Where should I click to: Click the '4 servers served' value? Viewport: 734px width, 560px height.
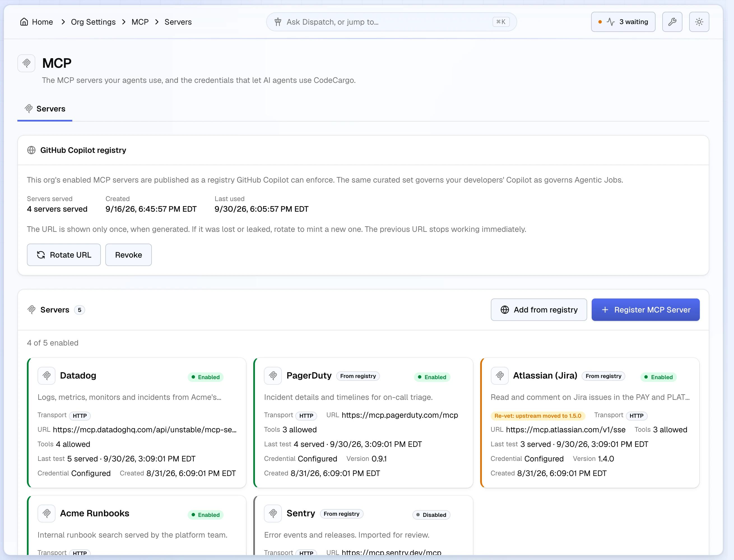click(57, 209)
